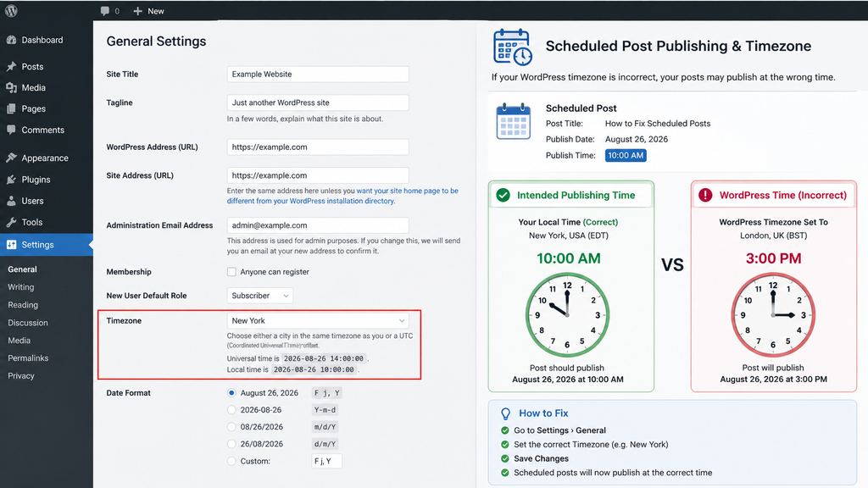Click check icon beside Go to Settings step
This screenshot has height=488, width=868.
tap(505, 430)
